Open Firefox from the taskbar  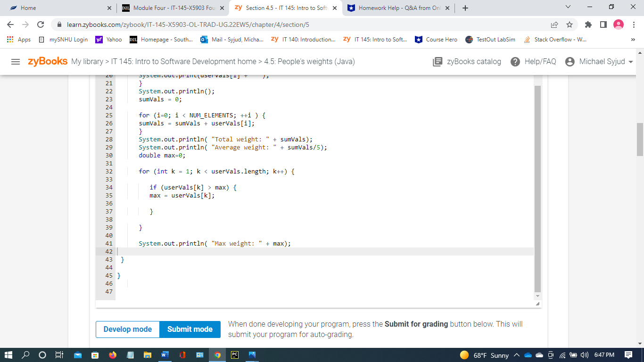[113, 355]
